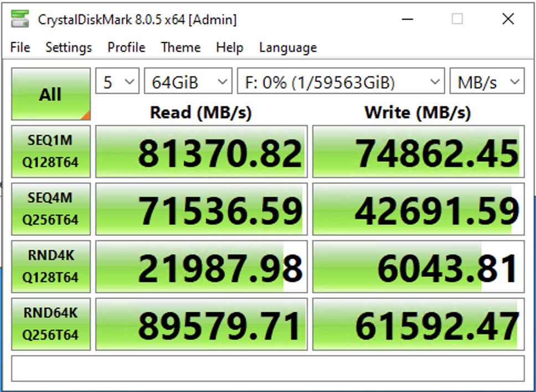This screenshot has height=392, width=536.
Task: Open the test count dropdown showing 5
Action: (x=117, y=83)
